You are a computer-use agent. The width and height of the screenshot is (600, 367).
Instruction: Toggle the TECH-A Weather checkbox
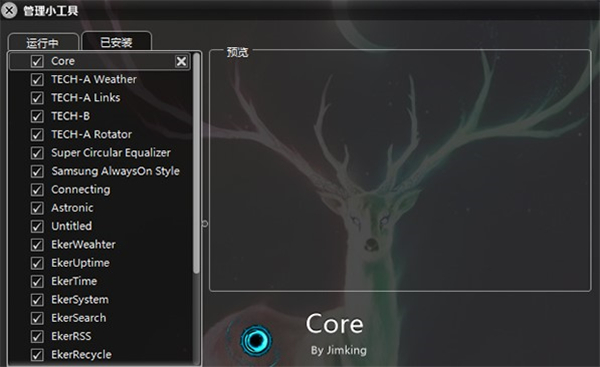point(37,80)
